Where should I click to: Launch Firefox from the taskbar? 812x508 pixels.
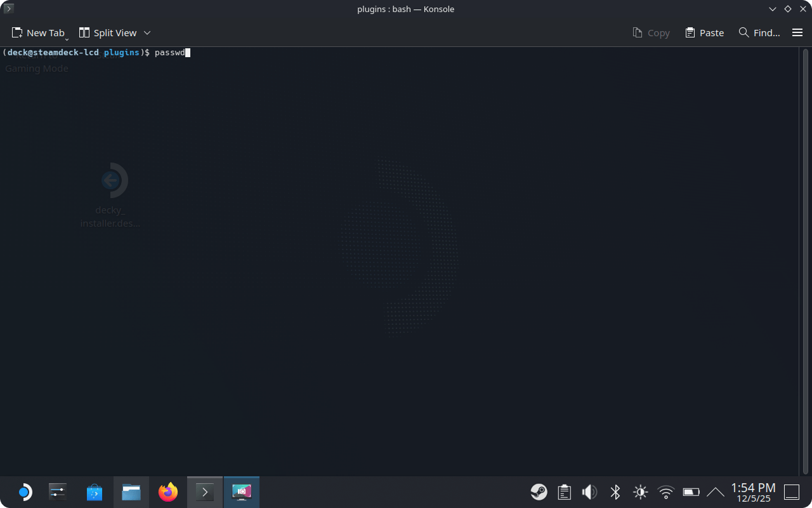point(168,492)
